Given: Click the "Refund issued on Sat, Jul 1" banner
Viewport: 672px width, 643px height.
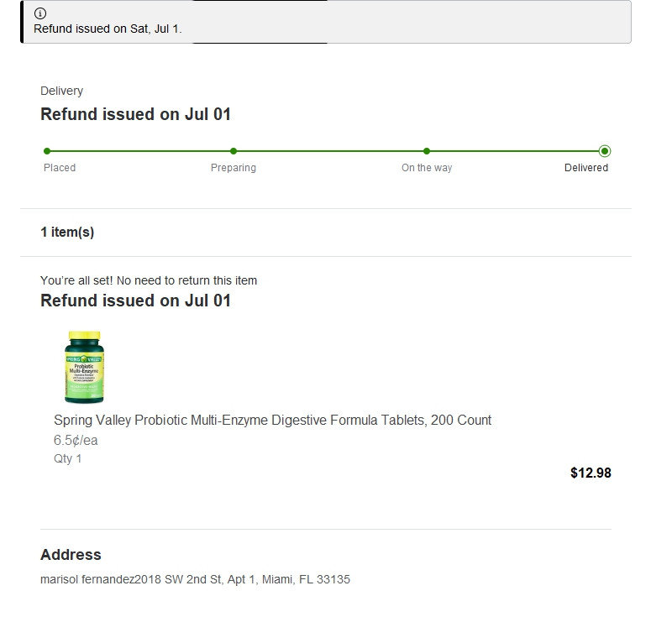Looking at the screenshot, I should (x=108, y=29).
